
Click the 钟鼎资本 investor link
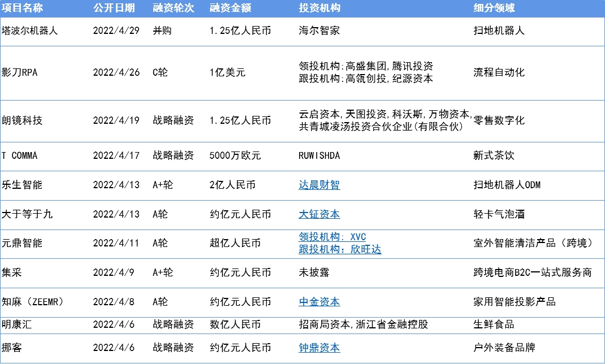pos(319,348)
